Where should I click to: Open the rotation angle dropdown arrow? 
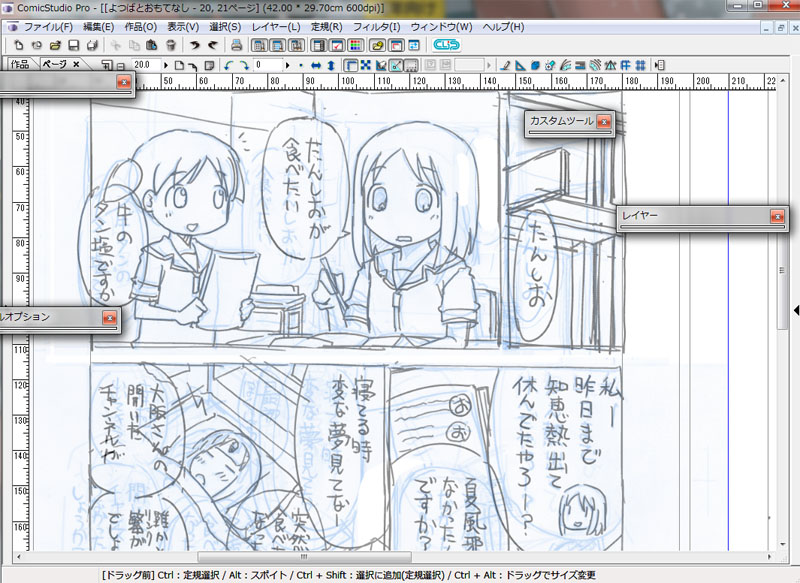pyautogui.click(x=287, y=65)
